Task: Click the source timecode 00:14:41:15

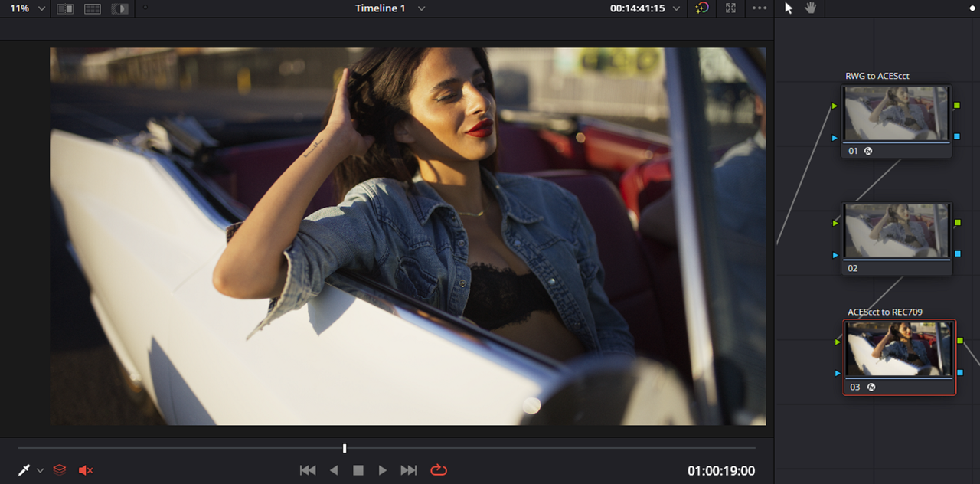Action: tap(637, 8)
